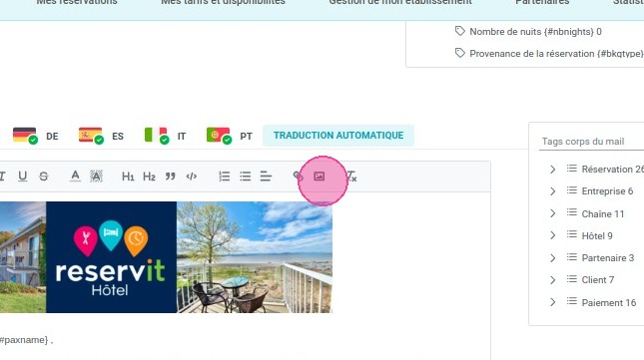Apply Heading 2 style
The image size is (644, 360).
(149, 177)
